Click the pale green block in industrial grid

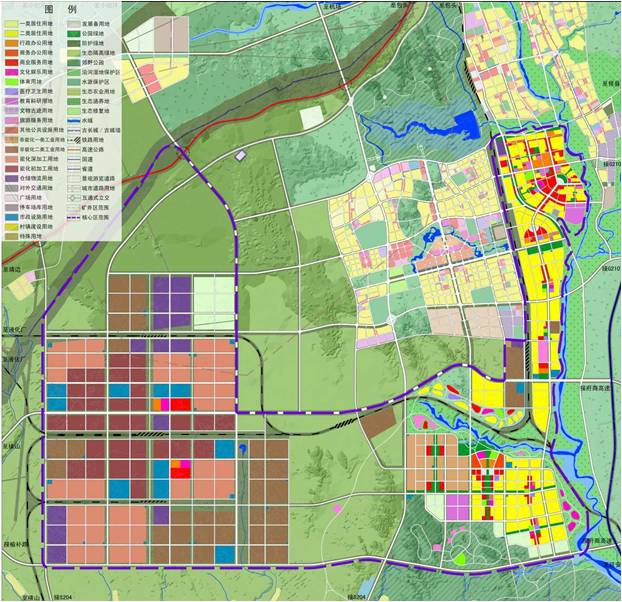click(213, 295)
